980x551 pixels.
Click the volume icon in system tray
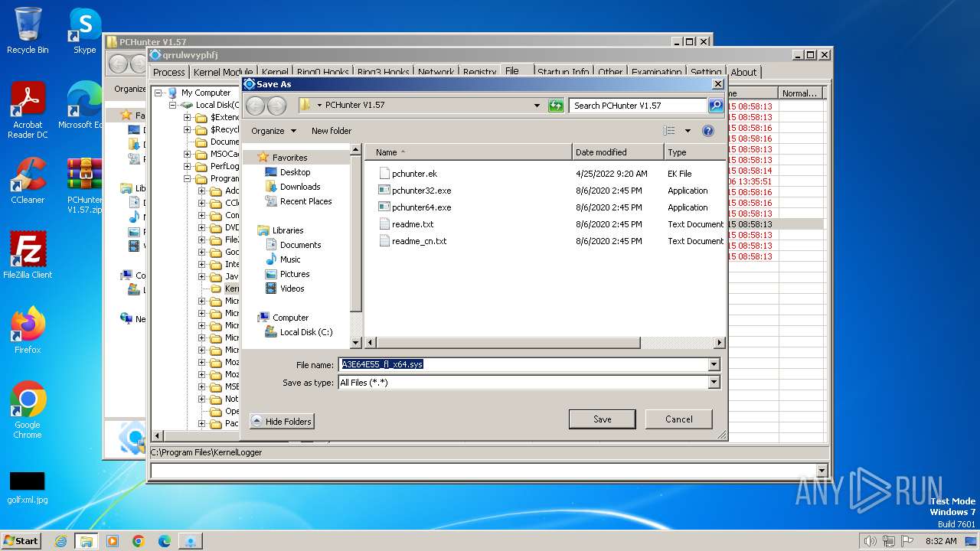pos(870,540)
